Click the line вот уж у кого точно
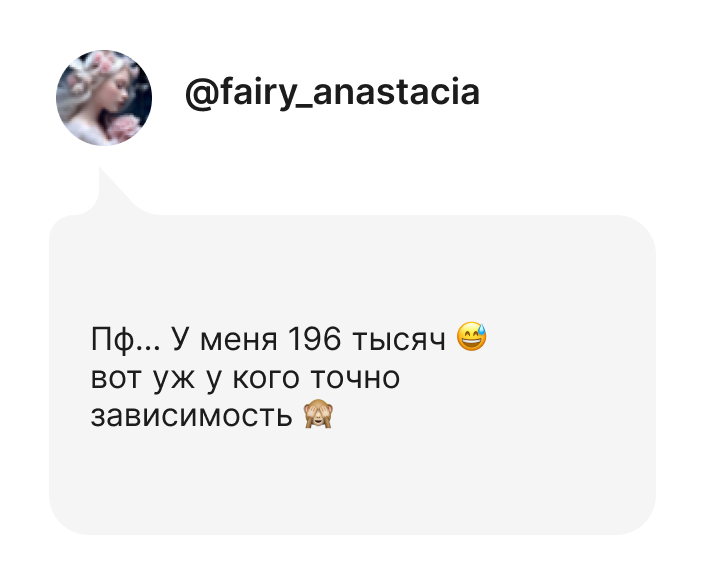 (245, 380)
